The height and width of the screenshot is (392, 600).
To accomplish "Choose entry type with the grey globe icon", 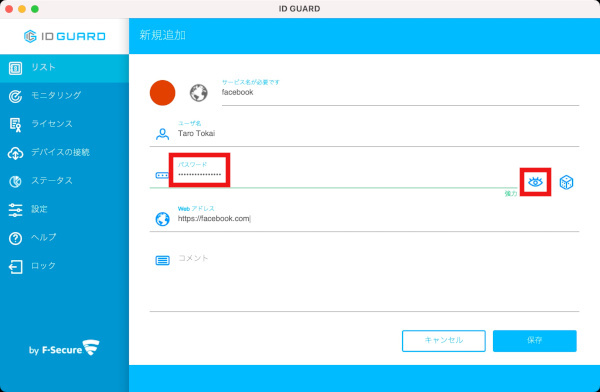I will [199, 93].
